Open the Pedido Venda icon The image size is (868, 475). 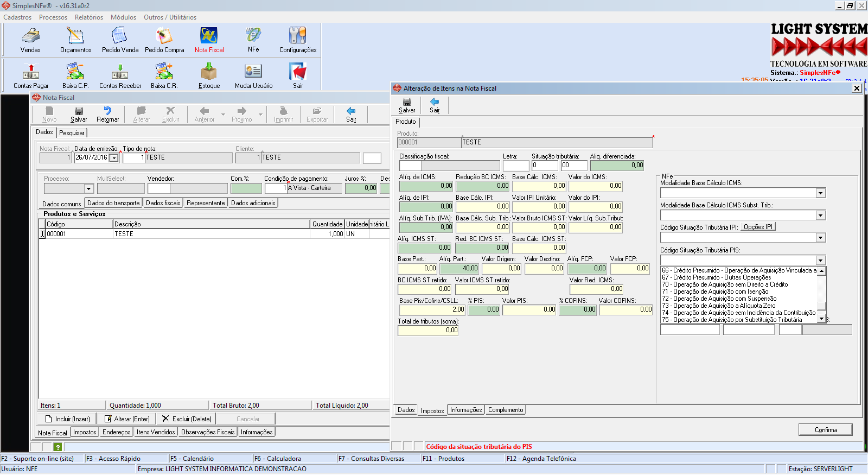(x=120, y=40)
